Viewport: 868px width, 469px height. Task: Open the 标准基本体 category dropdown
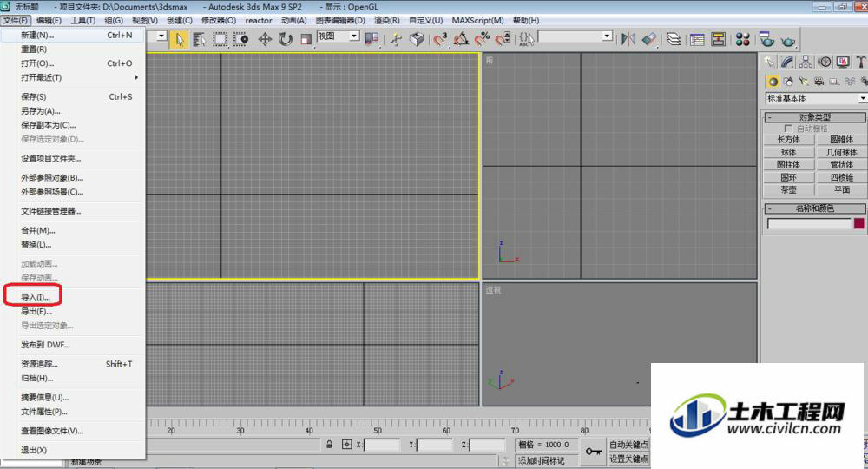click(x=816, y=98)
